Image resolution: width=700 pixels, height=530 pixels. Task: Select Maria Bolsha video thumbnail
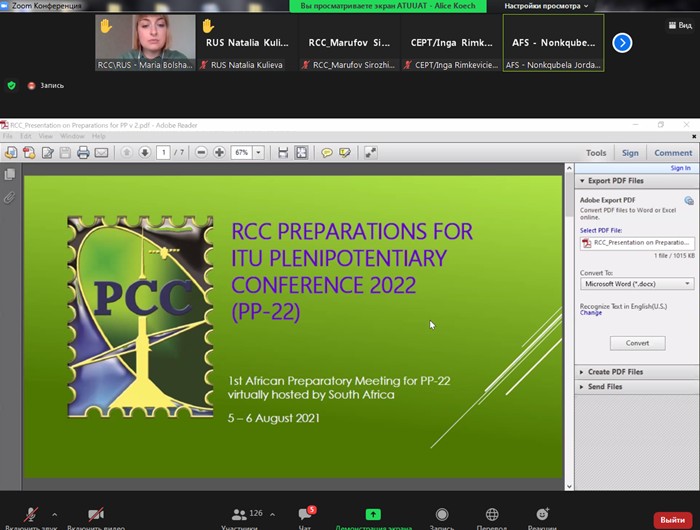click(146, 42)
